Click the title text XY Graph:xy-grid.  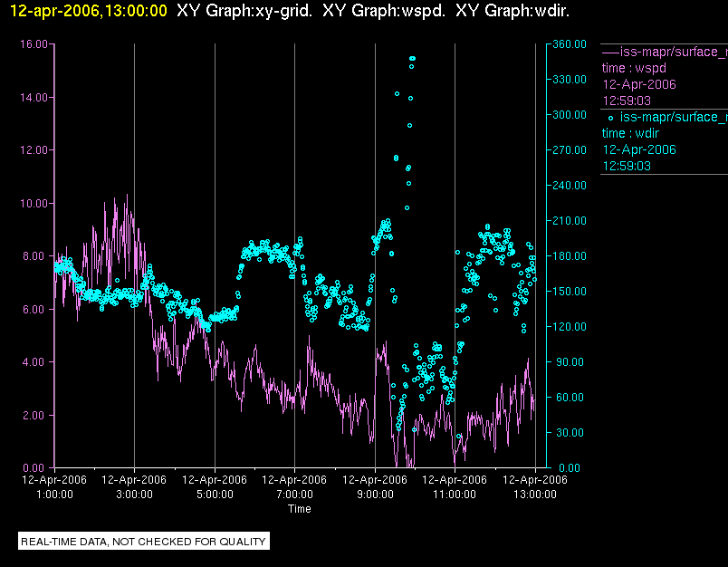[244, 11]
